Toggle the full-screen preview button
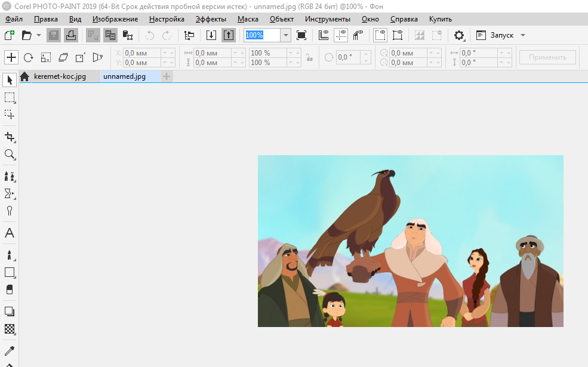The width and height of the screenshot is (588, 367). tap(301, 35)
